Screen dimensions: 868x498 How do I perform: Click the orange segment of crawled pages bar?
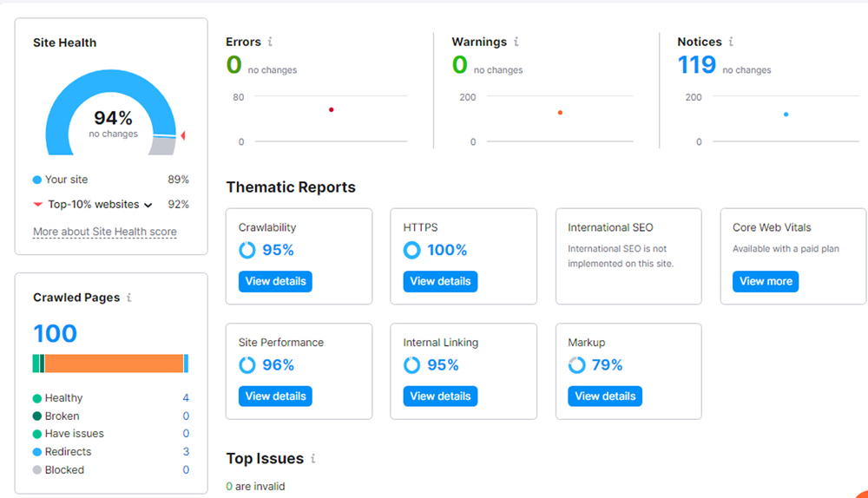pyautogui.click(x=113, y=364)
